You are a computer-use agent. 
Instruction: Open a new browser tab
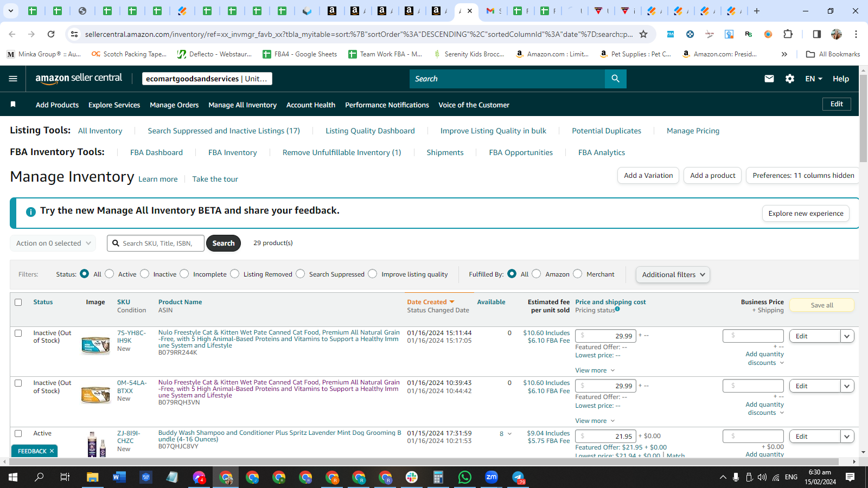pyautogui.click(x=757, y=11)
